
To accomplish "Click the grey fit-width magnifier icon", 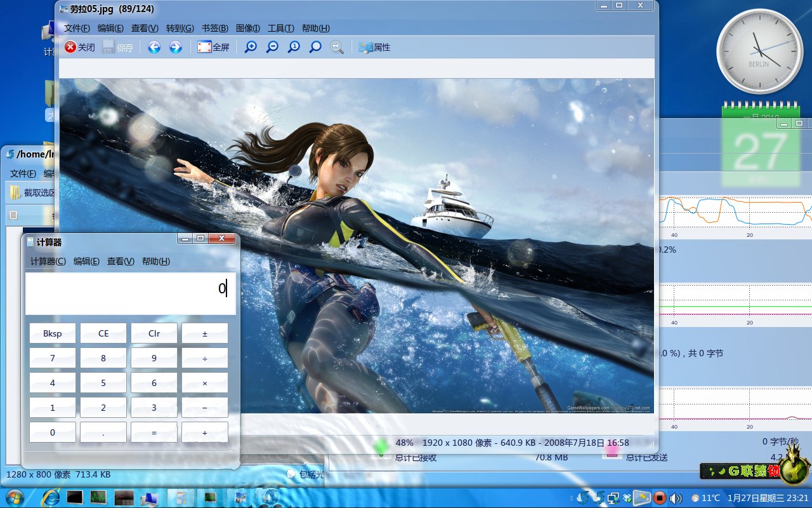I will pyautogui.click(x=337, y=47).
